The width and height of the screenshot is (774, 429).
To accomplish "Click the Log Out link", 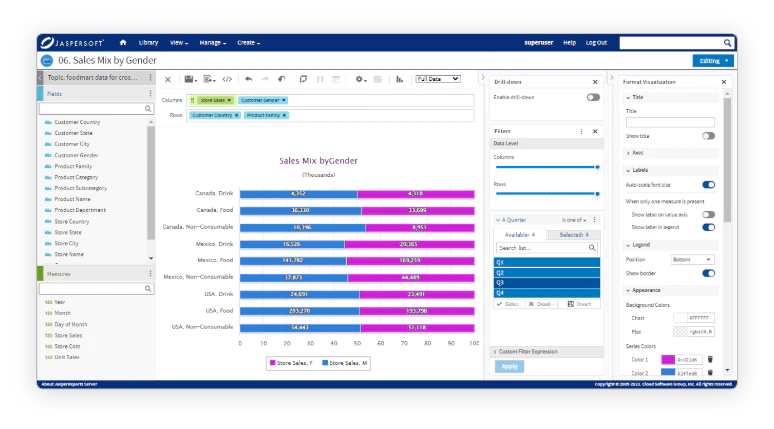I will pyautogui.click(x=596, y=42).
